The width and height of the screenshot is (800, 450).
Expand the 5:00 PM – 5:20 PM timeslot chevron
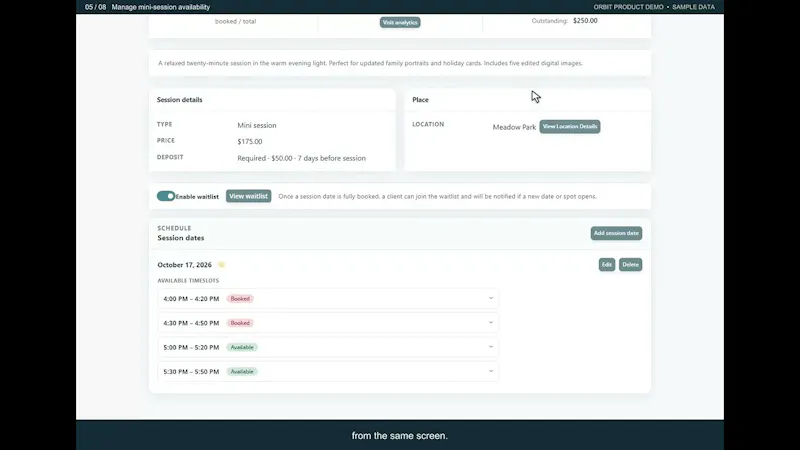tap(491, 347)
